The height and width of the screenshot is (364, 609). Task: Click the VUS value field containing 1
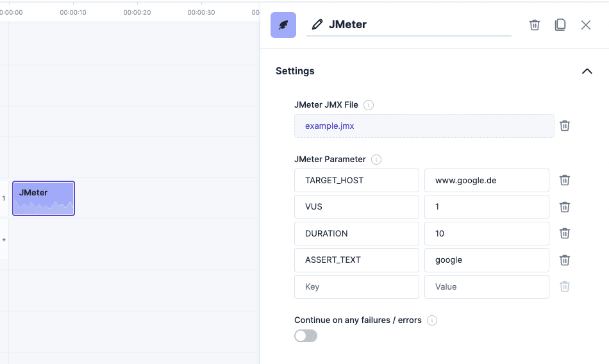(487, 206)
